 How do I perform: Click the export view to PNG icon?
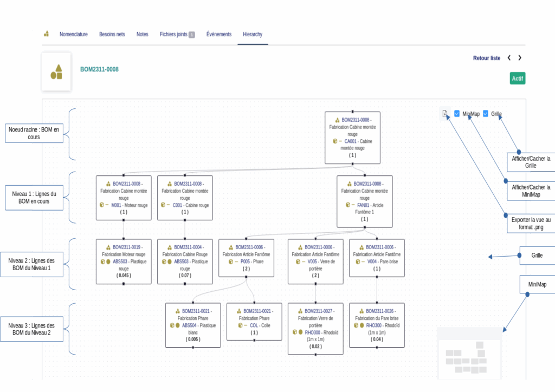pos(444,114)
